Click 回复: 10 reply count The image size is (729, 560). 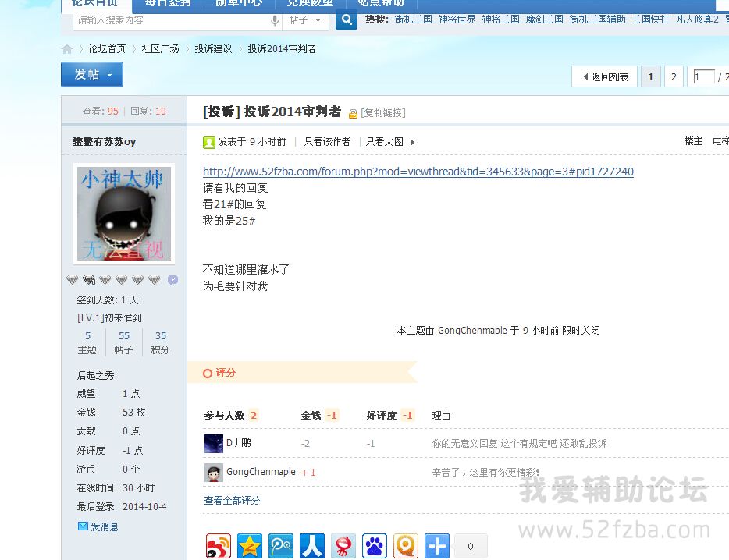pos(148,111)
